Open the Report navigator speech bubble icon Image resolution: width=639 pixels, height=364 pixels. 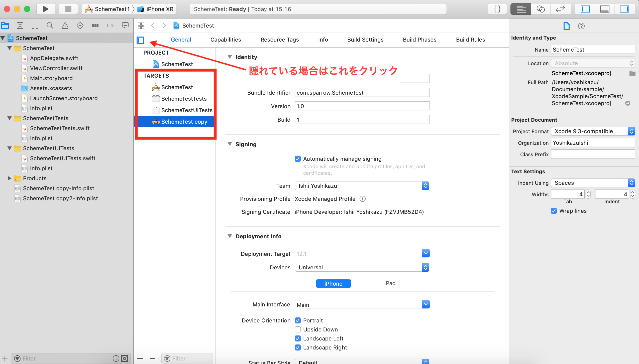(125, 25)
